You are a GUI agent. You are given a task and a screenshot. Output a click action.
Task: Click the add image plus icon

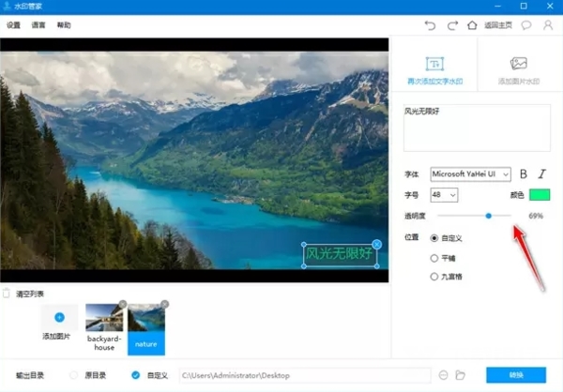tap(60, 319)
